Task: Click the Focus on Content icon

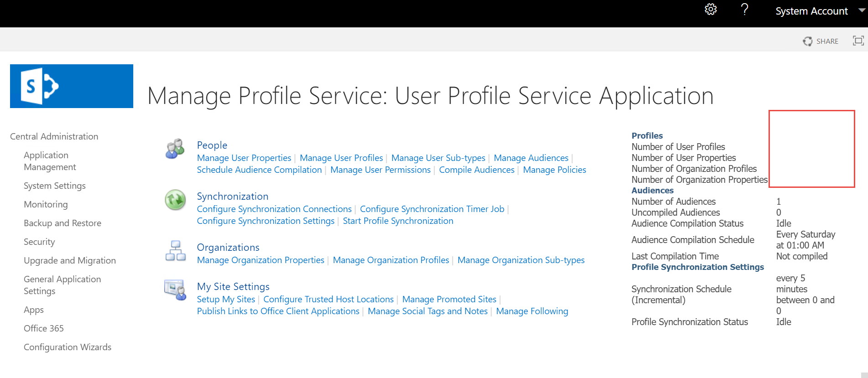Action: coord(858,41)
